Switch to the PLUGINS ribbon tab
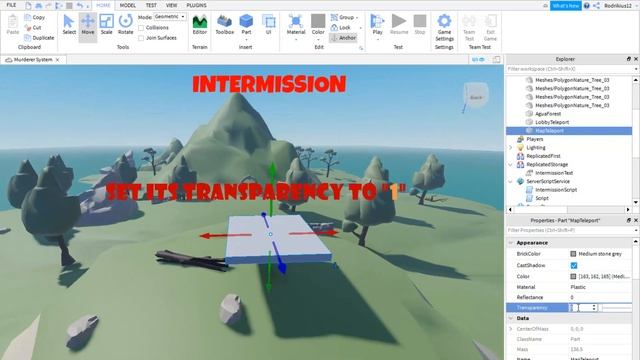Image resolution: width=640 pixels, height=360 pixels. tap(196, 5)
